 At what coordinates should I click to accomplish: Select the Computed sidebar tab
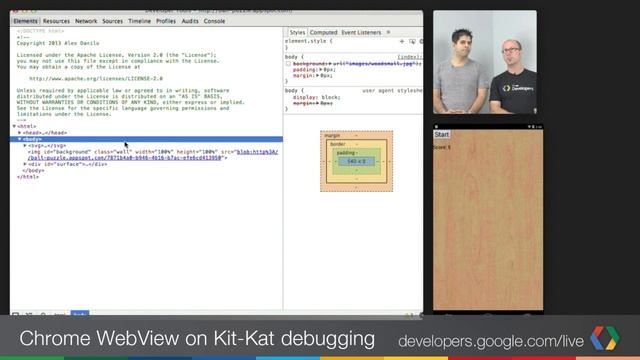pyautogui.click(x=323, y=32)
